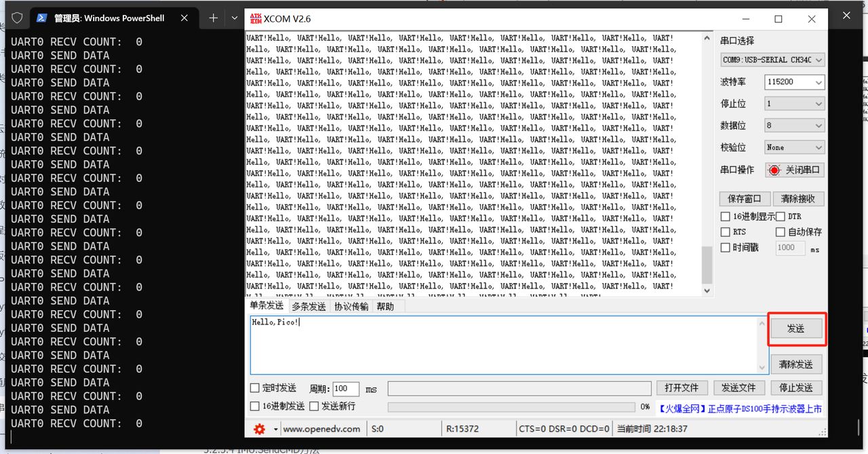
Task: Click the red serial port status indicator
Action: [774, 170]
